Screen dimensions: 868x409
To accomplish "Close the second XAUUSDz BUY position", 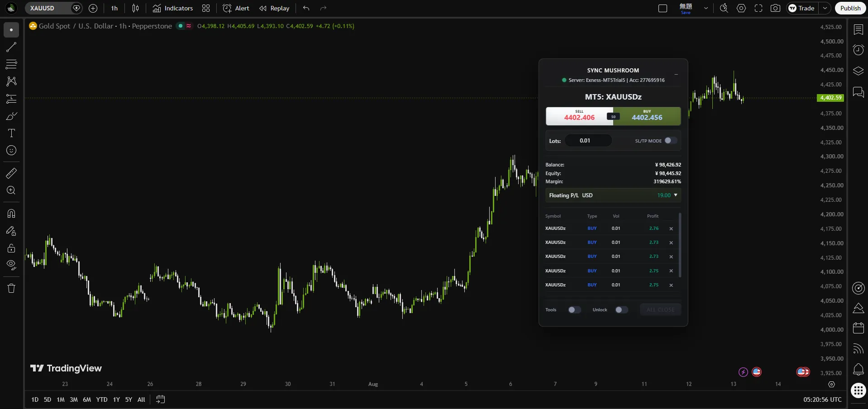I will pyautogui.click(x=671, y=243).
